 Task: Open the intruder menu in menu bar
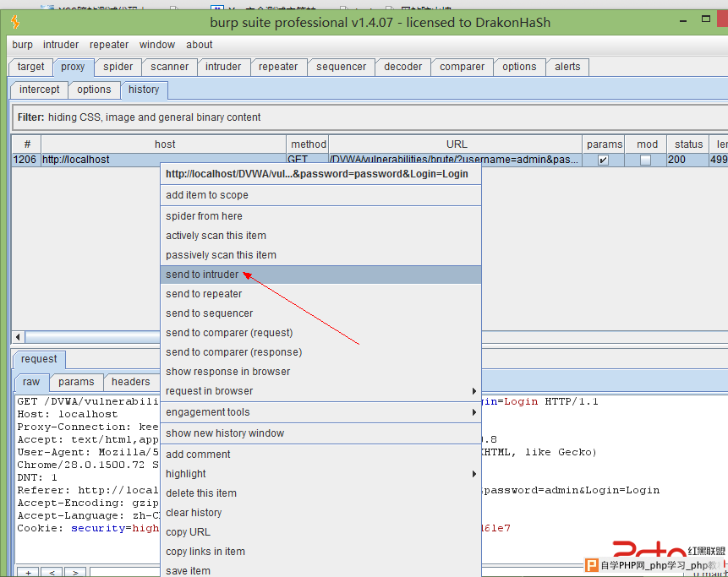point(61,45)
